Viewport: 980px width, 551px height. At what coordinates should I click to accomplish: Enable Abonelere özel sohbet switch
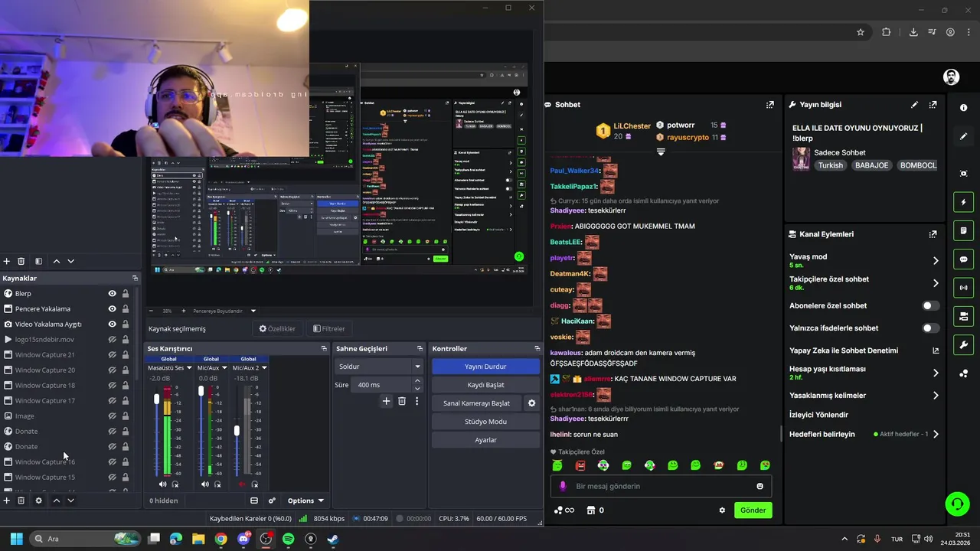click(930, 306)
